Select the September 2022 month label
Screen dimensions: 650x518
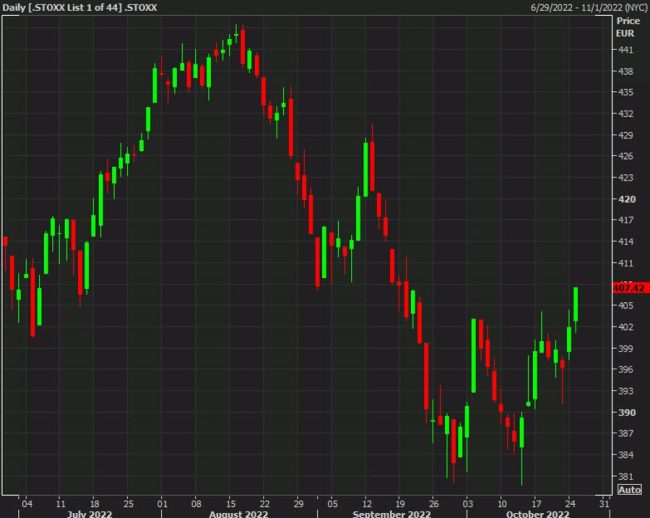390,513
